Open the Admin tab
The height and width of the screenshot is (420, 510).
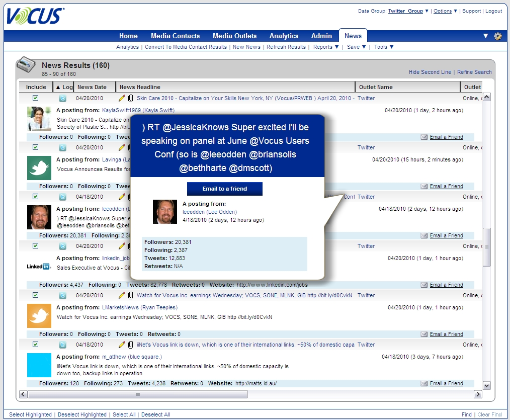(x=321, y=36)
